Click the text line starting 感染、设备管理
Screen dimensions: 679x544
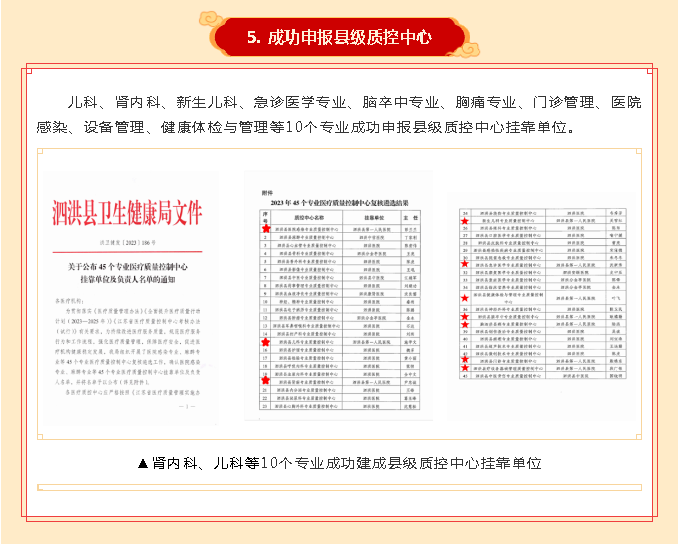point(306,127)
